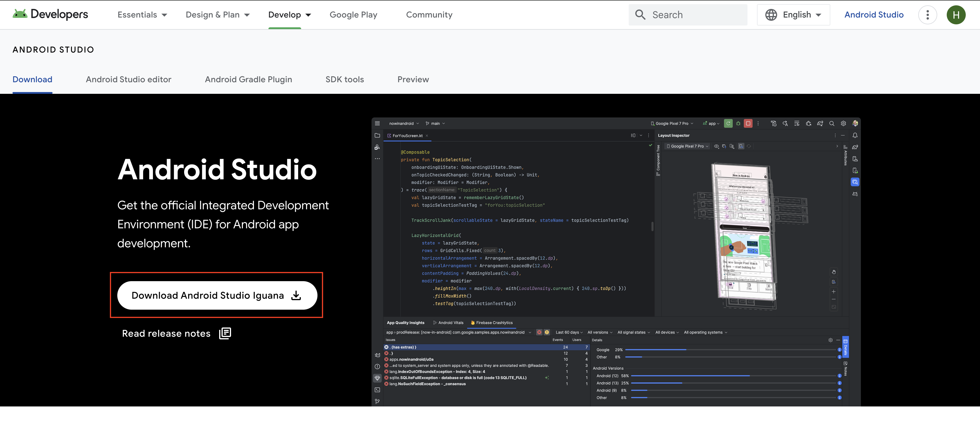The image size is (980, 440).
Task: Open IDE Settings via the gear icon
Action: [x=843, y=123]
